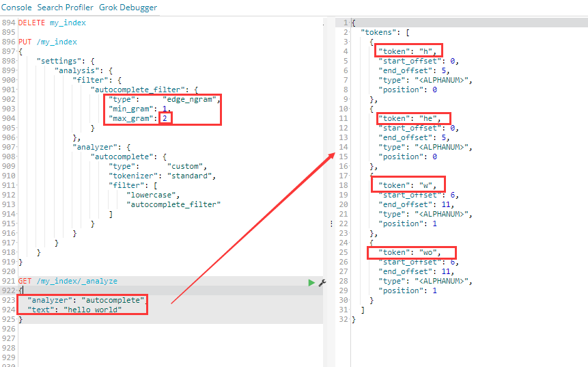Collapse the "autocomplete_filter" block at line 901
588x367 pixels.
(x=16, y=90)
